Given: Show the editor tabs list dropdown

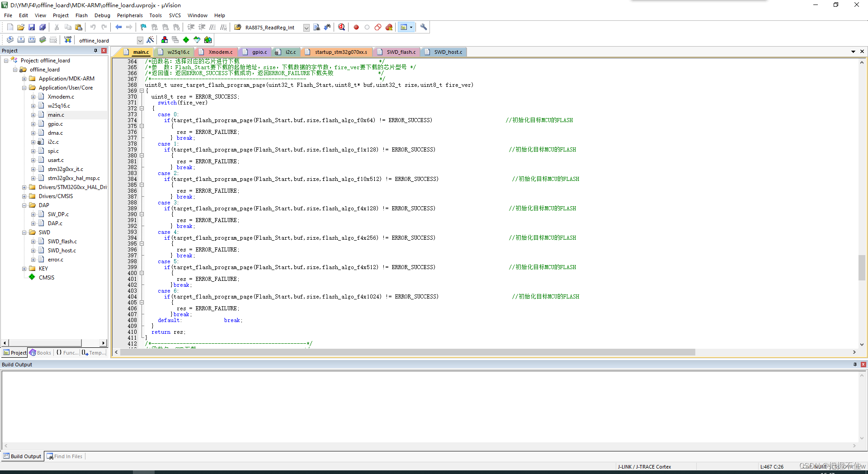Looking at the screenshot, I should 853,52.
